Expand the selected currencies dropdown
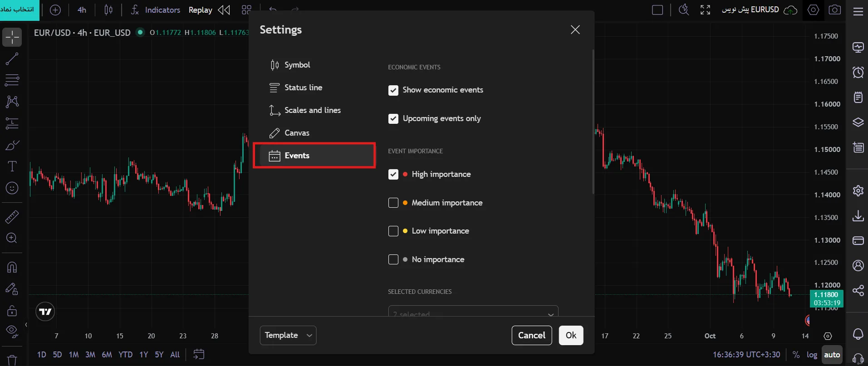This screenshot has width=868, height=366. [473, 312]
